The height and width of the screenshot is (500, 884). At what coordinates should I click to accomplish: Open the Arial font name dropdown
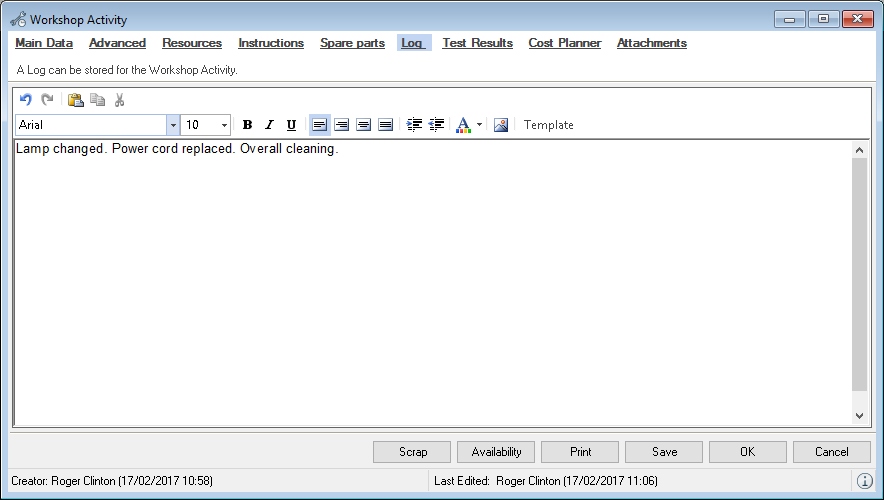(x=173, y=125)
